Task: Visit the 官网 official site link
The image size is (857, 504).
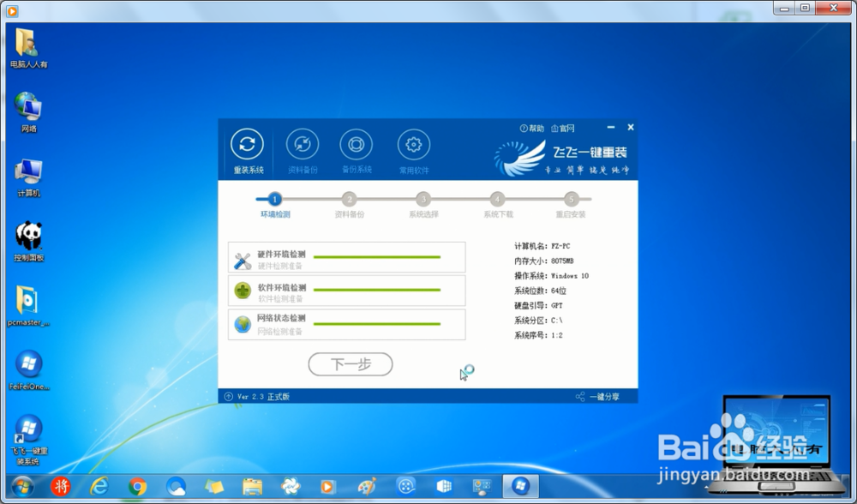Action: pos(563,129)
